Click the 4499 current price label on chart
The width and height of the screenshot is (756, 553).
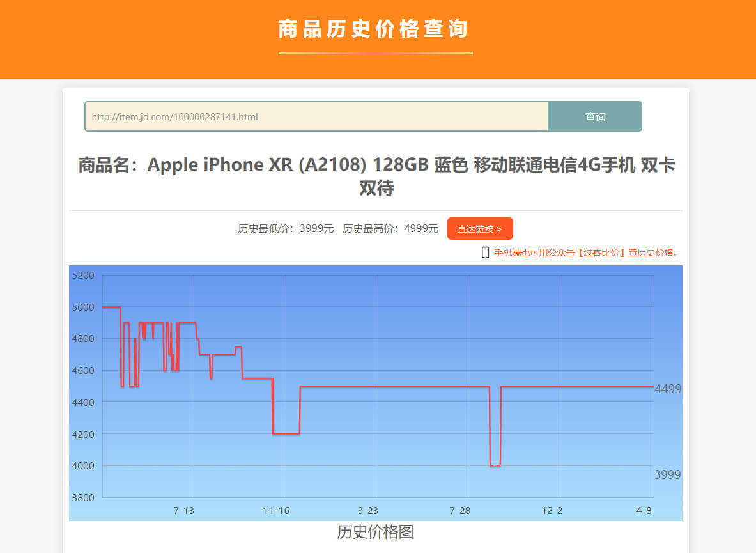click(668, 389)
